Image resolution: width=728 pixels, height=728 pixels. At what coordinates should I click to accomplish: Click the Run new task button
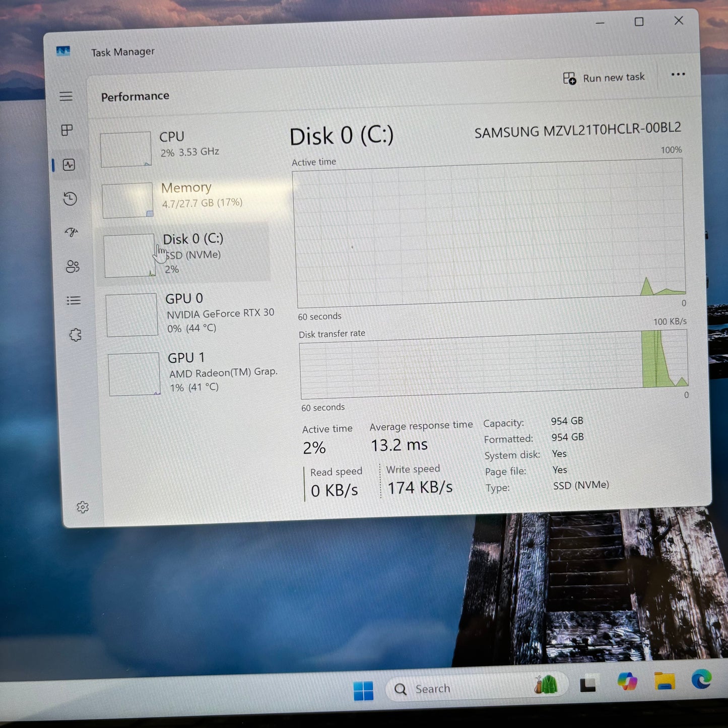604,77
